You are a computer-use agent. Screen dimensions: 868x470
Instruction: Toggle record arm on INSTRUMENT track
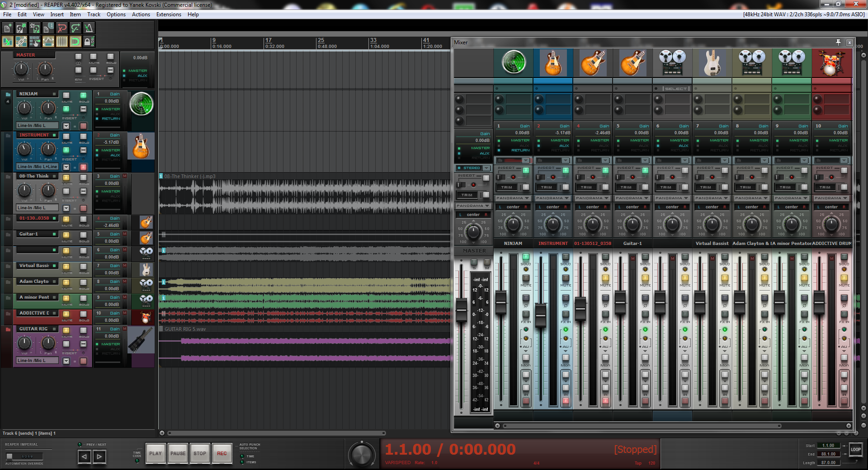coord(84,167)
